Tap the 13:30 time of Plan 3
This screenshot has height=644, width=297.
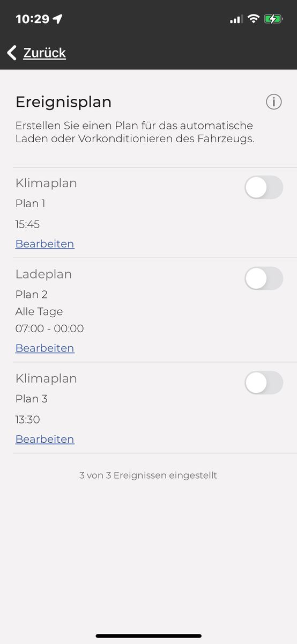click(x=28, y=420)
